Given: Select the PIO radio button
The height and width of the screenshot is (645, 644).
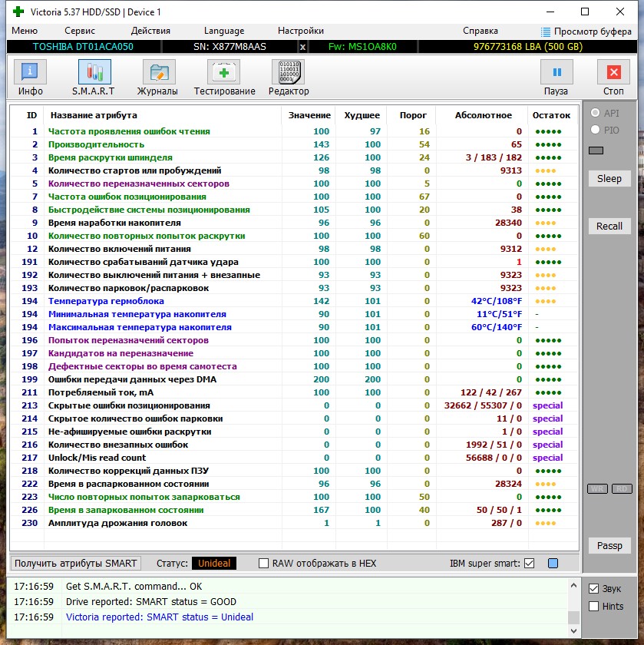Looking at the screenshot, I should [595, 130].
